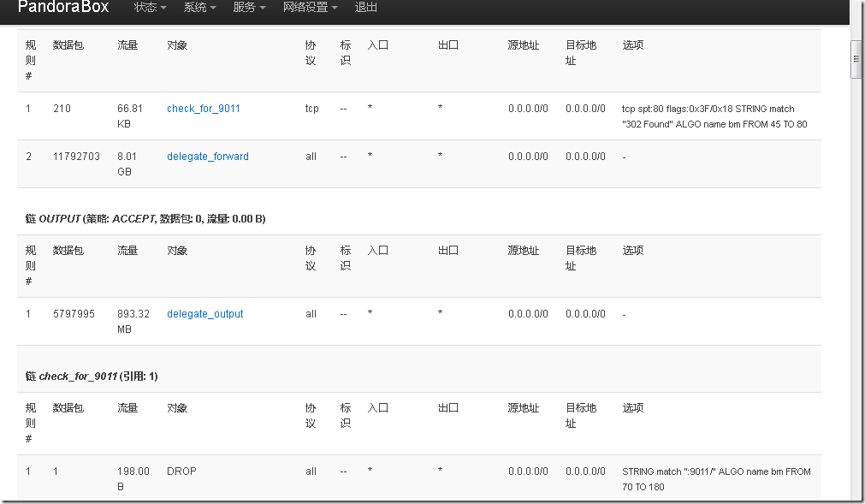865x504 pixels.
Task: Click the vertical scrollbar thumb
Action: tap(855, 59)
